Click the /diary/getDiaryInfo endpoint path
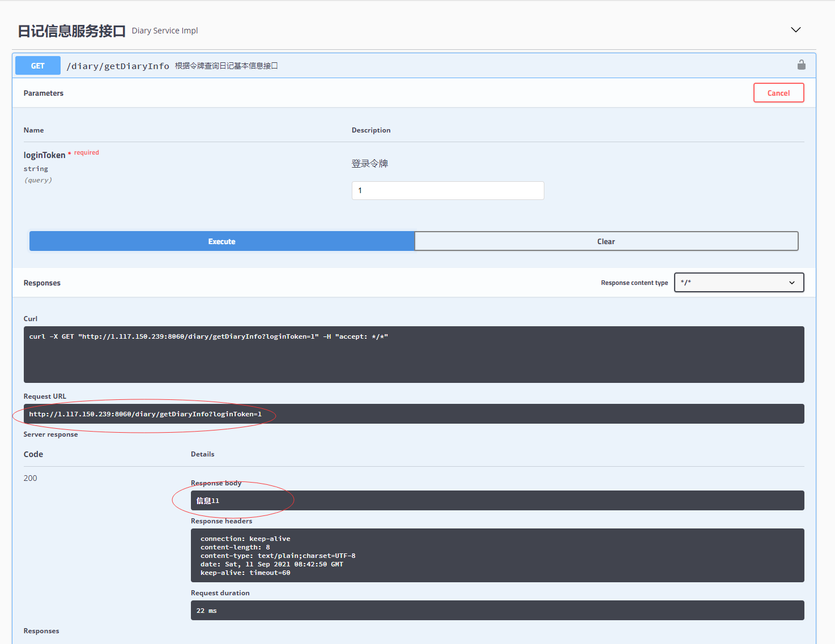This screenshot has height=644, width=835. 118,66
